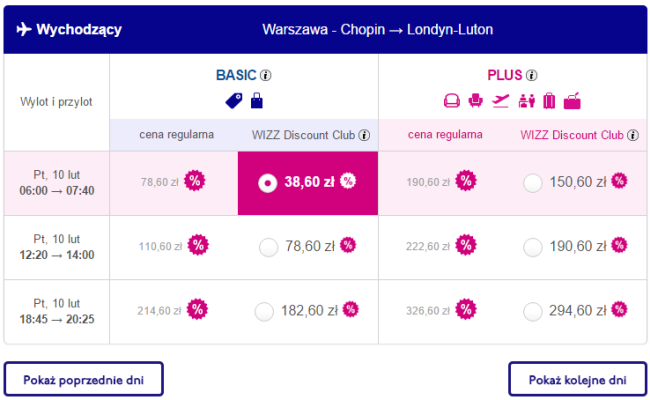650x400 pixels.
Task: Click the discount badge next to 150,60 zł
Action: [620, 181]
